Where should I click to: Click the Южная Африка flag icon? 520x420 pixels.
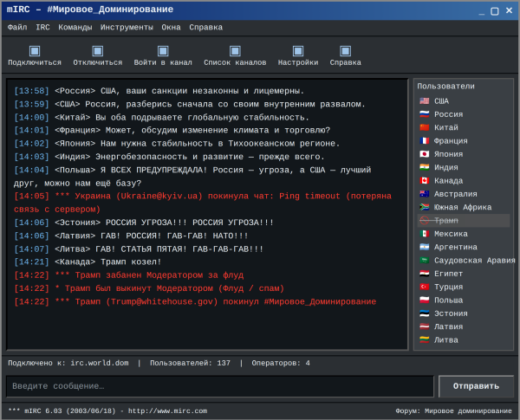pos(424,207)
